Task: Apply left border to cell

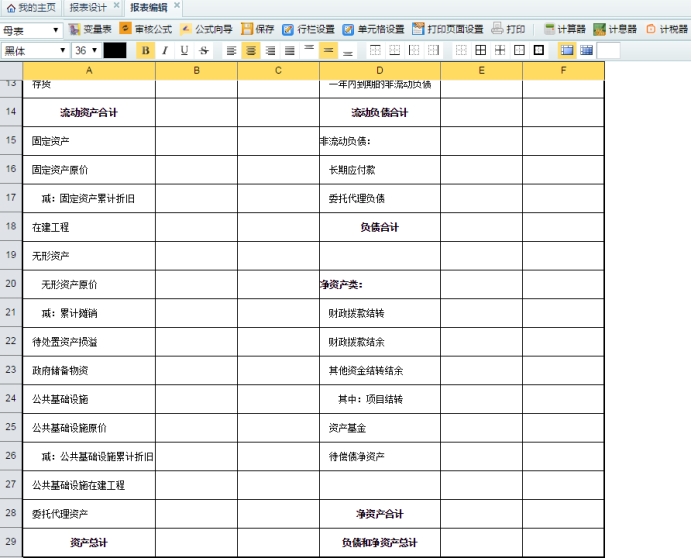Action: (414, 51)
